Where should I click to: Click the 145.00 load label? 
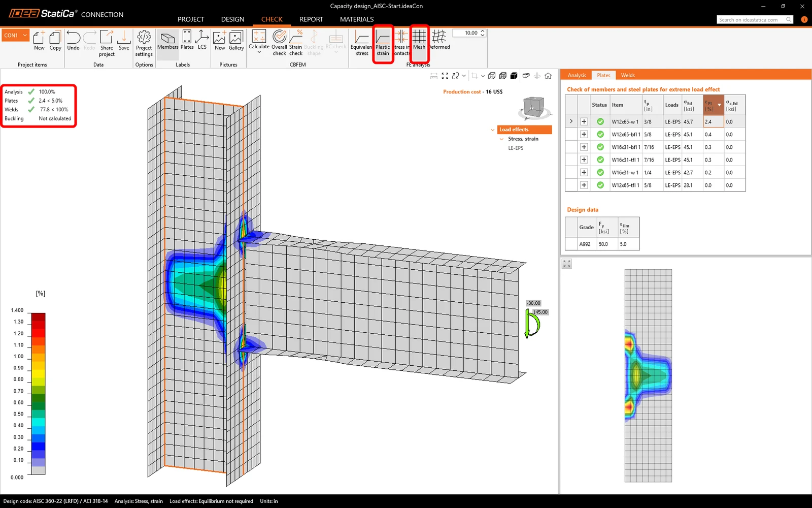540,312
